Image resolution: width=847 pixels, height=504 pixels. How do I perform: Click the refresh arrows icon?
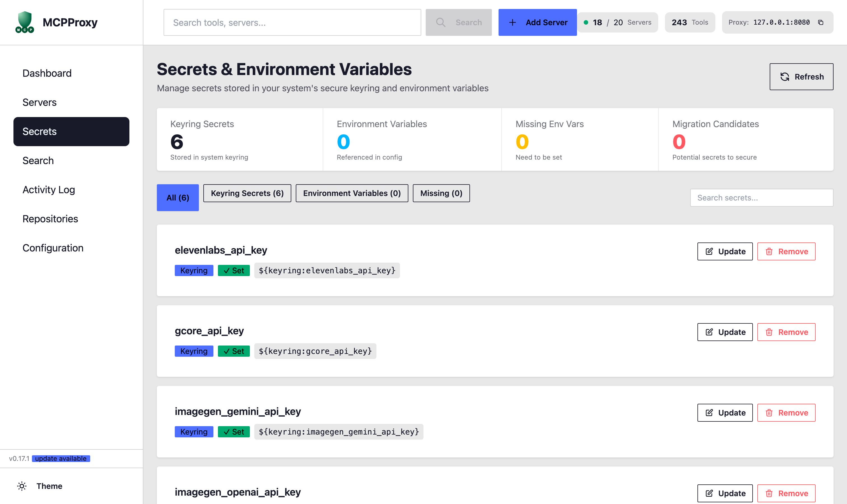785,77
